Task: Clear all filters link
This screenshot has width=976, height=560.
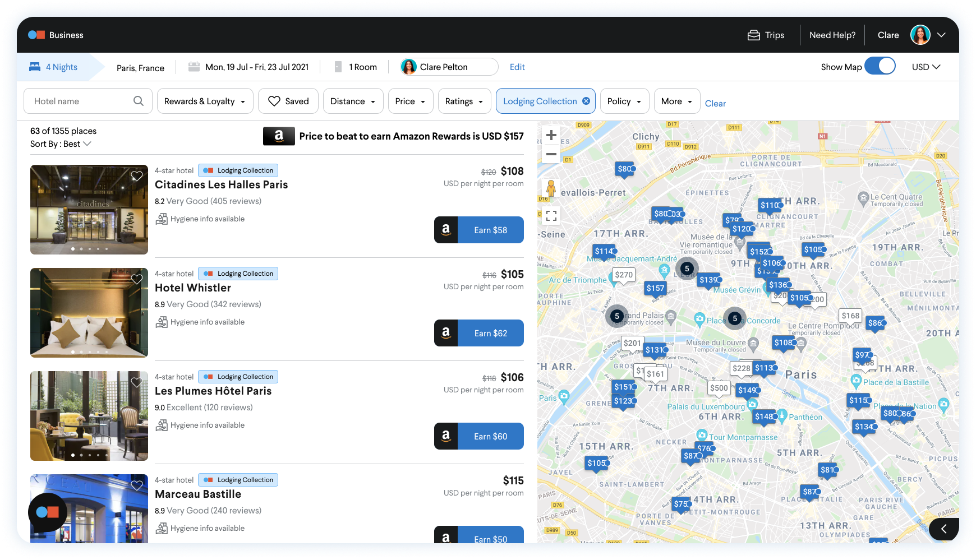Action: tap(715, 103)
